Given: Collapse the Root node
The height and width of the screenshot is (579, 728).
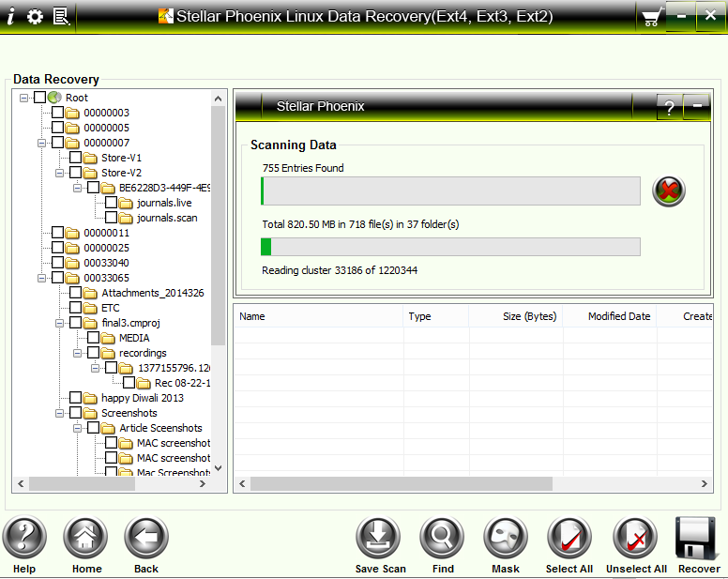Looking at the screenshot, I should (x=23, y=98).
